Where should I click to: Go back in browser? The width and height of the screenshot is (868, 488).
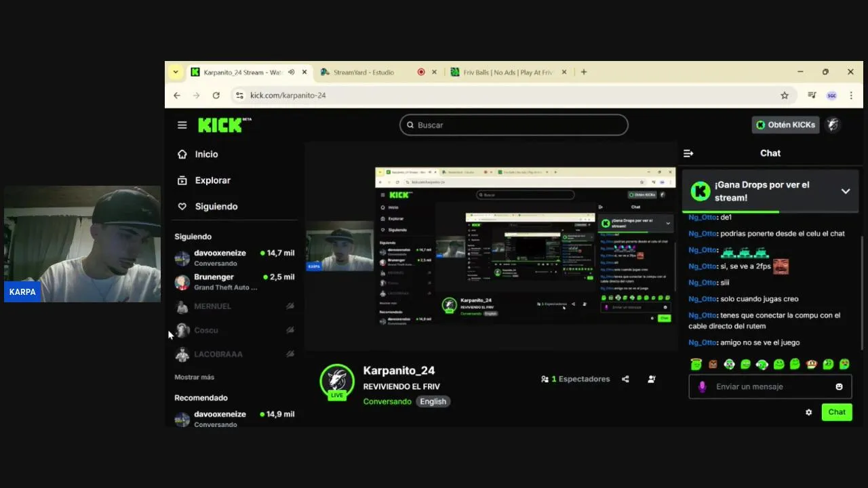pyautogui.click(x=177, y=96)
